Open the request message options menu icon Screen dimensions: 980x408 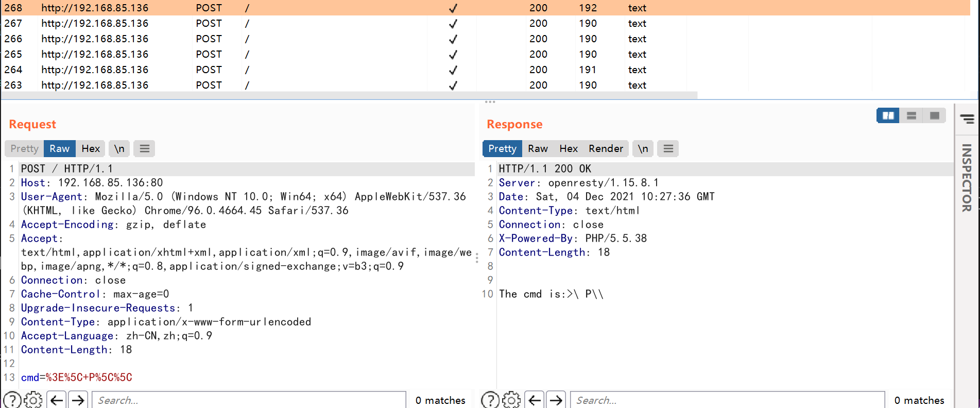(144, 148)
